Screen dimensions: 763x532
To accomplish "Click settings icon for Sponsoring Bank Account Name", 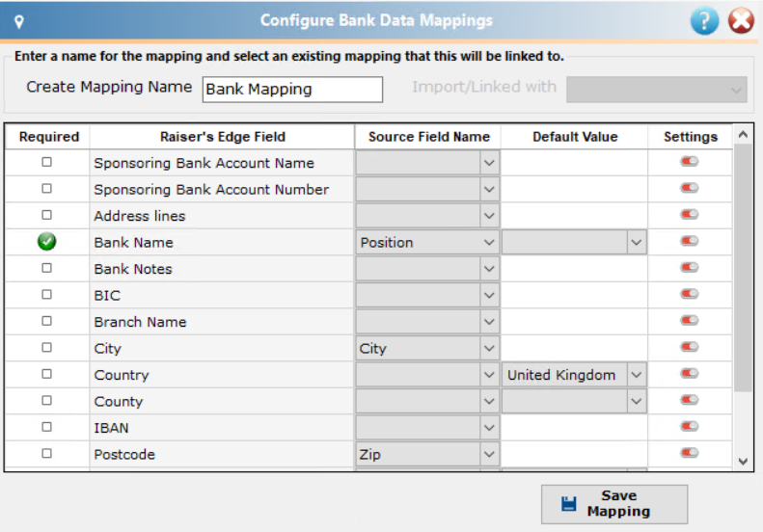I will click(x=690, y=162).
